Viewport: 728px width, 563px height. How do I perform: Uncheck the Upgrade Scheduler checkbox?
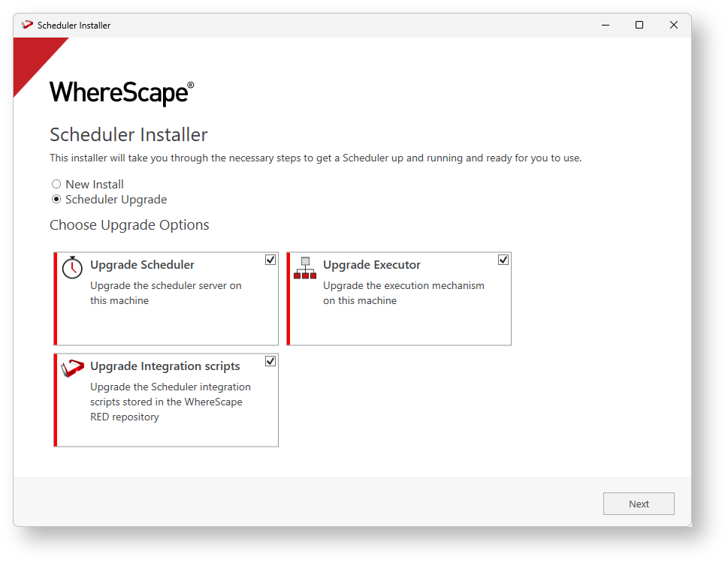270,260
